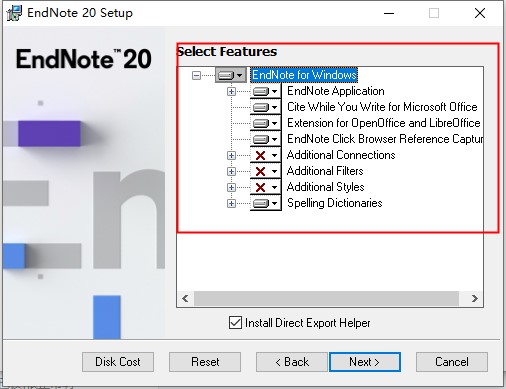Select the Additional Connections feature
The image size is (506, 389).
tap(341, 155)
